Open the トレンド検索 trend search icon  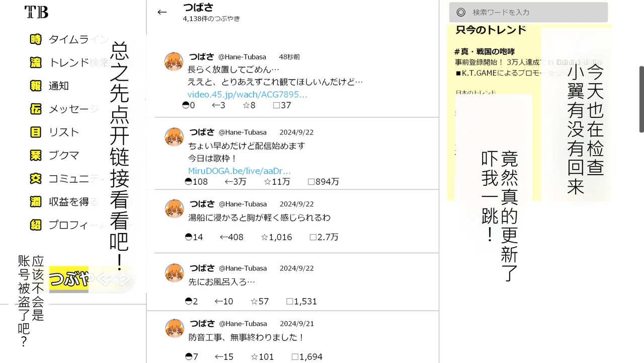36,62
